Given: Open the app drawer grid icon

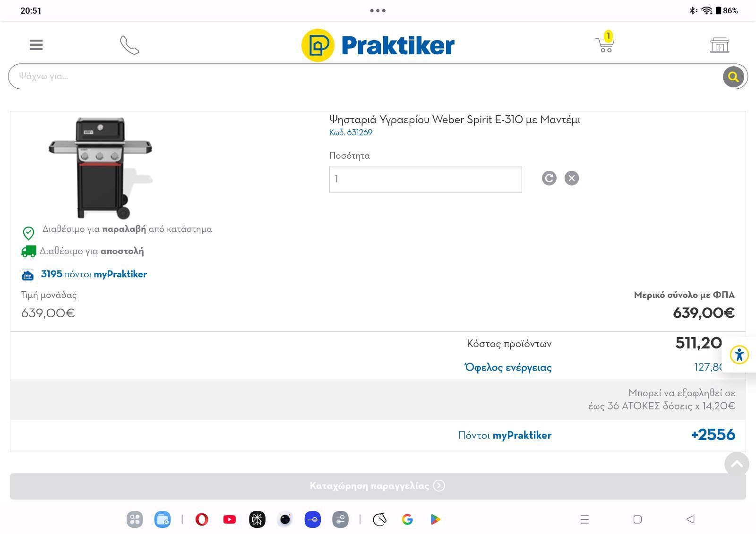Looking at the screenshot, I should click(x=135, y=519).
